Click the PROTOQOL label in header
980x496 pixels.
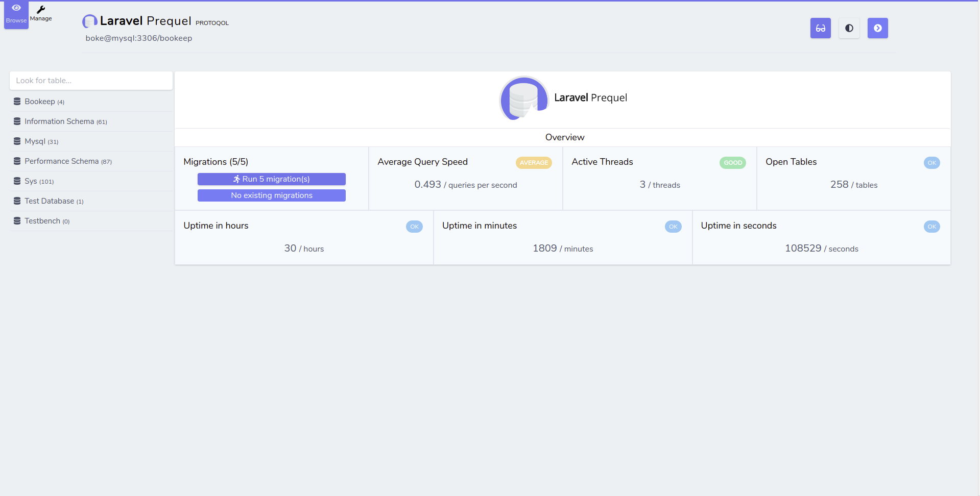tap(212, 23)
